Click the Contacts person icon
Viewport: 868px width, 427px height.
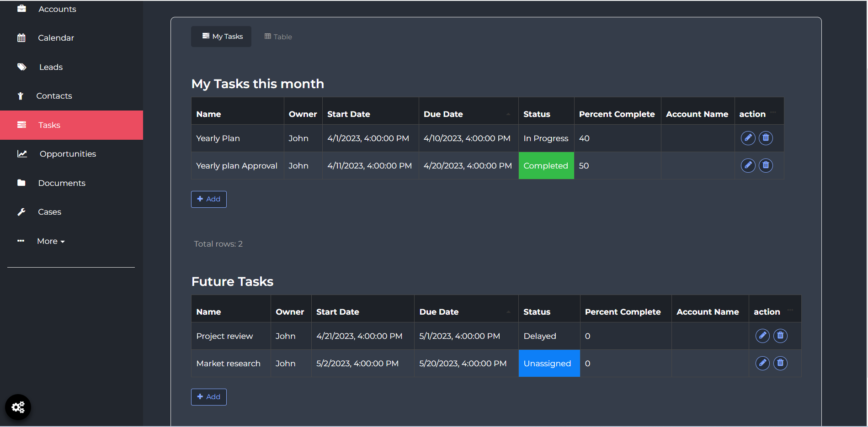coord(21,96)
